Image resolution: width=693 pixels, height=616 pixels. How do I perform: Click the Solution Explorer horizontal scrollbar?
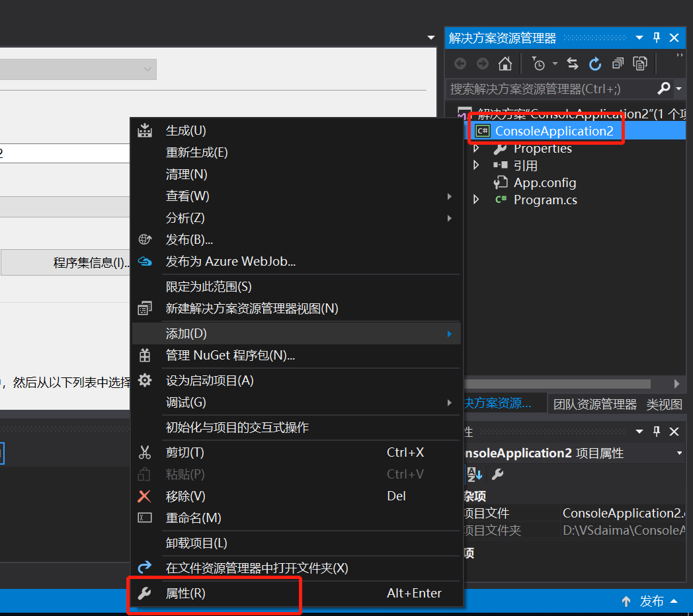557,383
